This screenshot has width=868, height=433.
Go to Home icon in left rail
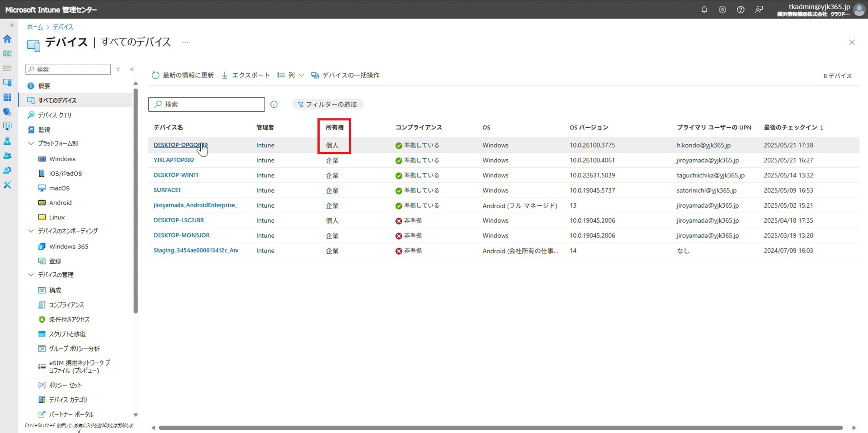[7, 39]
